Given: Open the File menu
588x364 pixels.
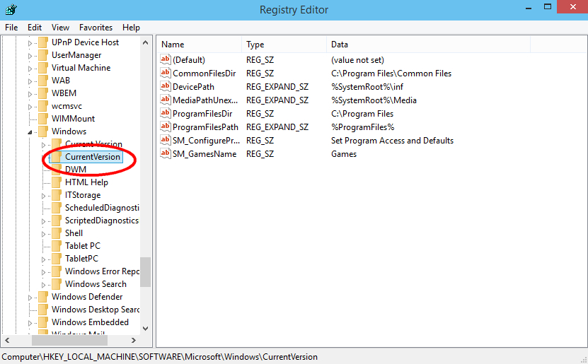Looking at the screenshot, I should pyautogui.click(x=11, y=28).
